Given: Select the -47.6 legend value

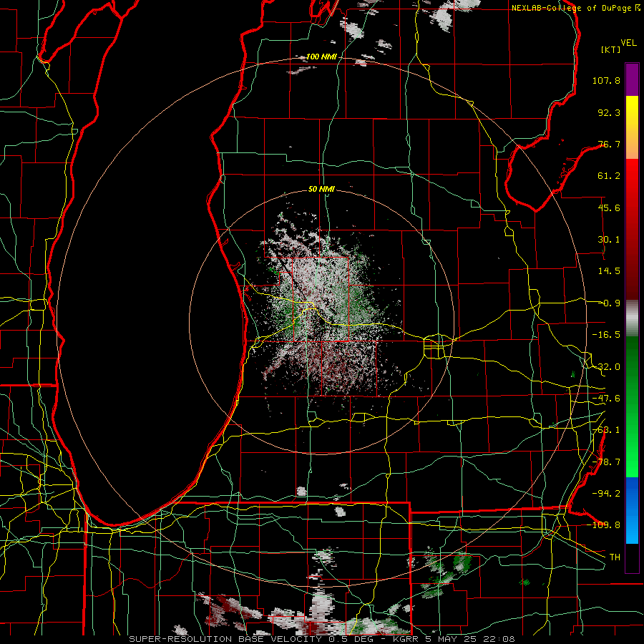Looking at the screenshot, I should (606, 399).
